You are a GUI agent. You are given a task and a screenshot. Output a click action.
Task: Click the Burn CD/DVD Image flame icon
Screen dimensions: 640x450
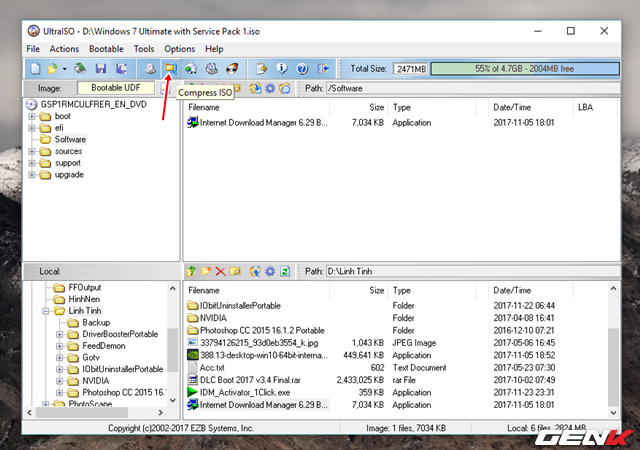pos(232,68)
